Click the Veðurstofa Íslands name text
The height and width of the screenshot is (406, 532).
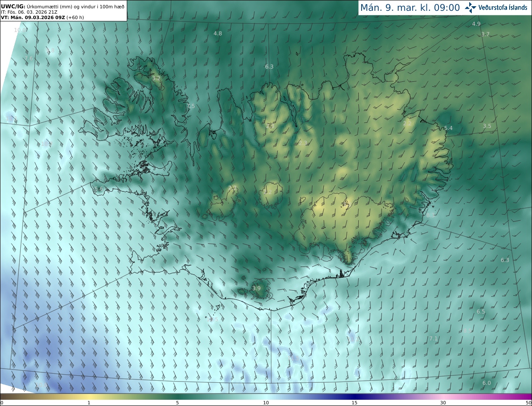pos(503,7)
